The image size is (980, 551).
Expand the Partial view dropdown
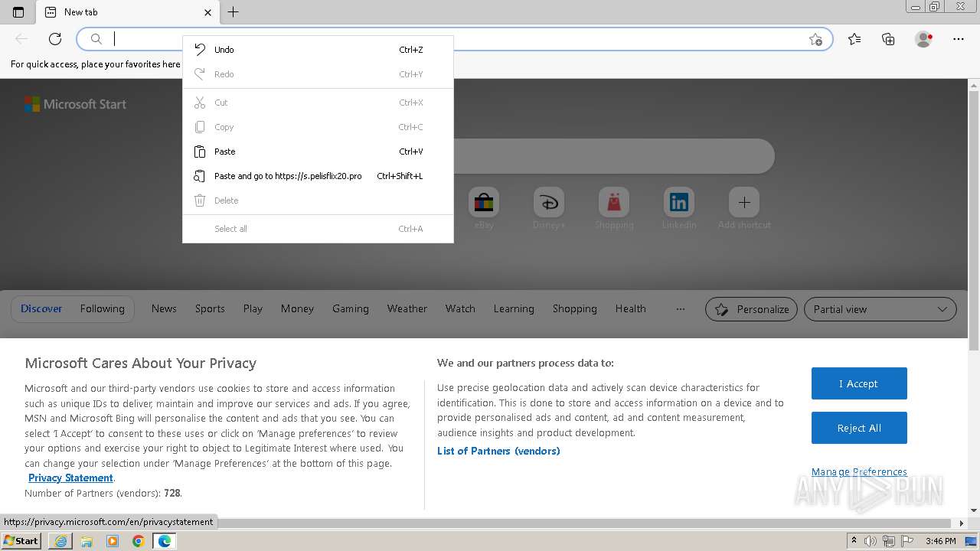coord(880,309)
